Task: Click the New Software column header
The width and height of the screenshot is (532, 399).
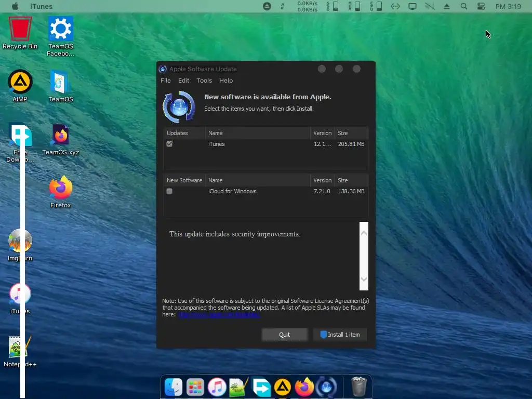Action: [184, 180]
